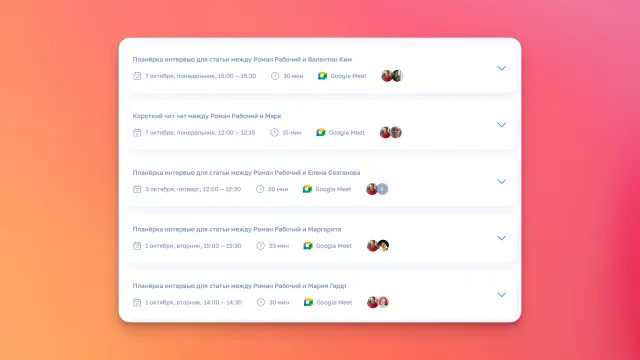
Task: Click '30 мин' duration in Мария Гердт meeting
Action: click(x=279, y=302)
